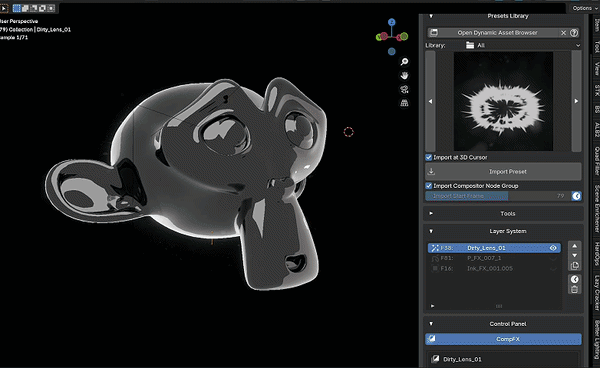Open the View sidebar tab

point(596,69)
